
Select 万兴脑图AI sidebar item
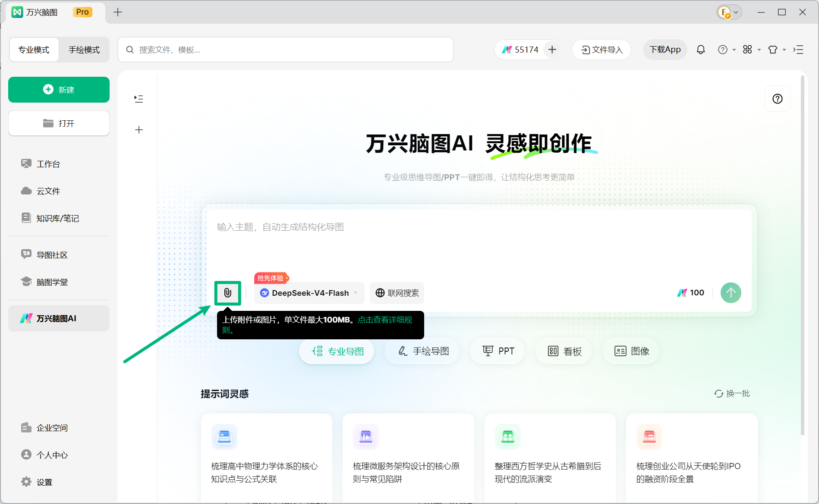tap(59, 318)
